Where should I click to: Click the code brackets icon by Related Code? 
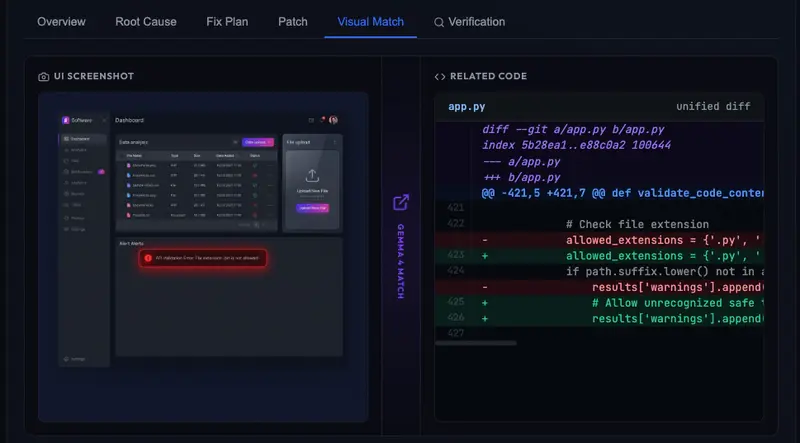[440, 77]
